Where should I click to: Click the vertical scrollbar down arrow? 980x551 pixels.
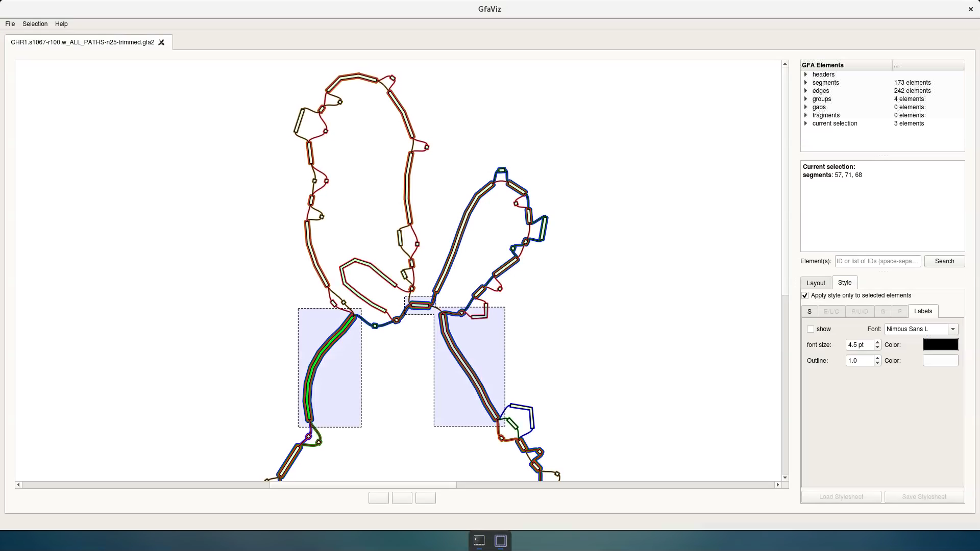(x=785, y=478)
